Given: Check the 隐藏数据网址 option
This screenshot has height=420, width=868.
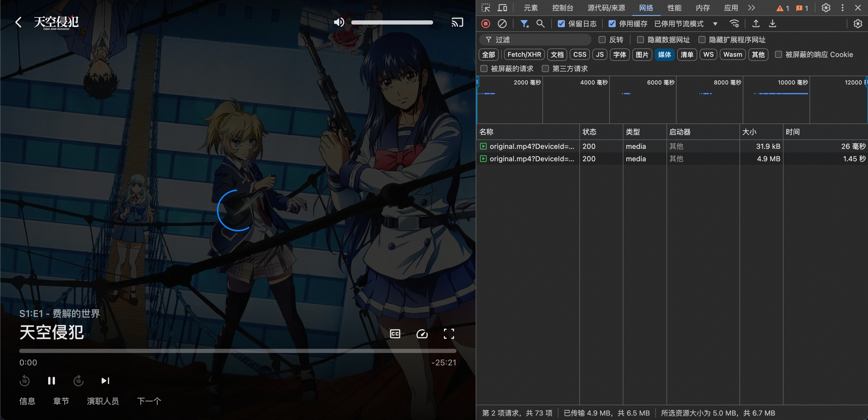Looking at the screenshot, I should 640,40.
